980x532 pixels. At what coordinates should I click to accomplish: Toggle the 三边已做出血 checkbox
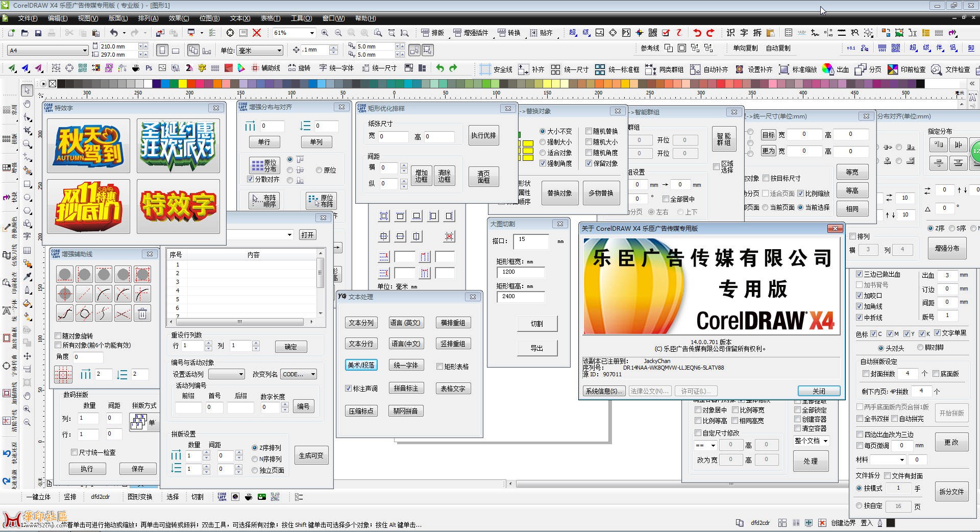[x=859, y=274]
